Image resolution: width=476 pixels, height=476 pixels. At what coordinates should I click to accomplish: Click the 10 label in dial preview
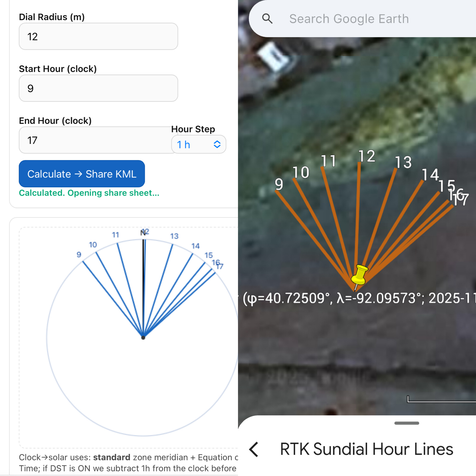[x=93, y=245]
